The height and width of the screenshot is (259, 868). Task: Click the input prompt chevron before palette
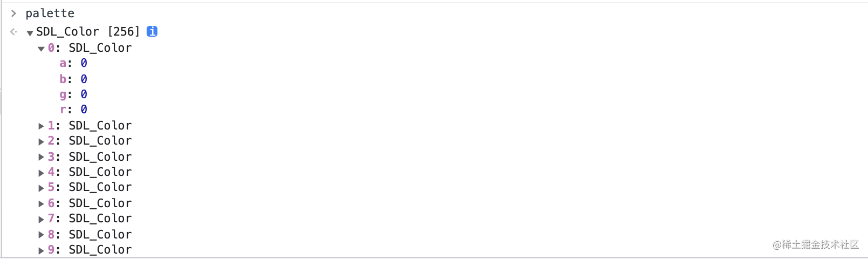(13, 13)
